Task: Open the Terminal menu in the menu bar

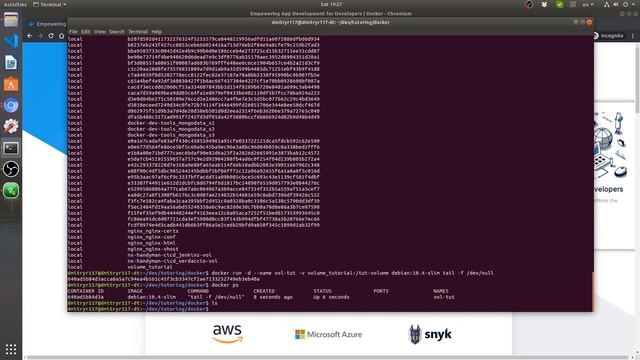Action: (138, 31)
